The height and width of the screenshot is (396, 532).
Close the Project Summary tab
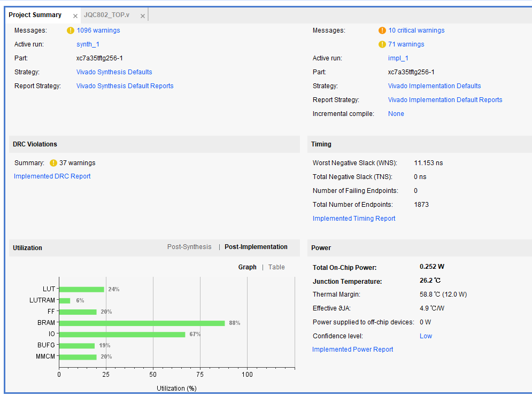(x=75, y=16)
